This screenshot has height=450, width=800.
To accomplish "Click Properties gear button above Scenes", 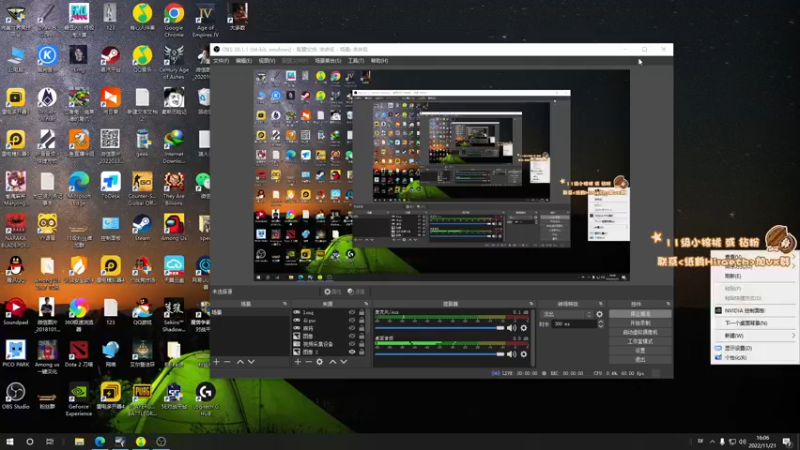I will pos(332,292).
